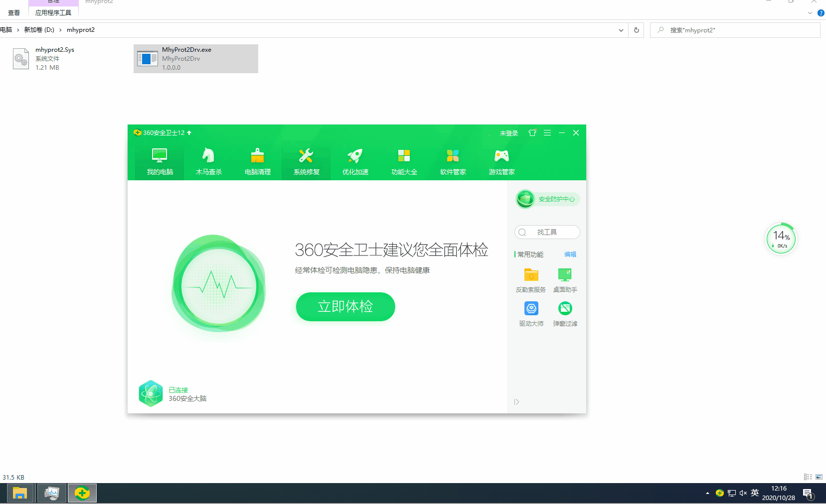Expand the address bar history dropdown
Image resolution: width=826 pixels, height=504 pixels.
click(621, 30)
